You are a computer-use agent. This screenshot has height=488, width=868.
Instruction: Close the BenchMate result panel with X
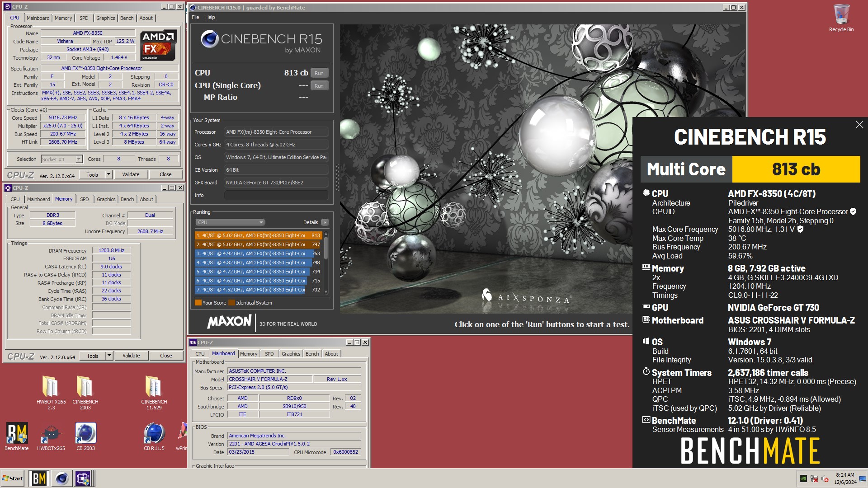coord(859,125)
